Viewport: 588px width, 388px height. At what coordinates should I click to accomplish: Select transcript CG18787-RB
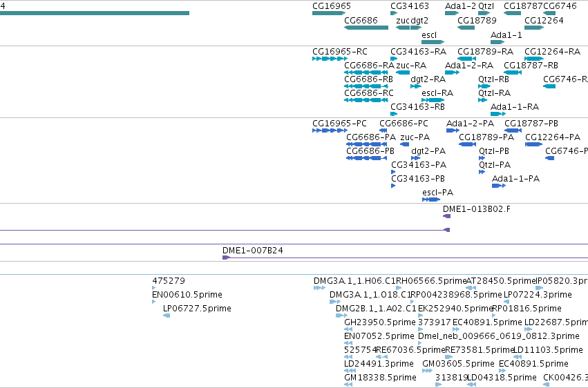point(531,66)
